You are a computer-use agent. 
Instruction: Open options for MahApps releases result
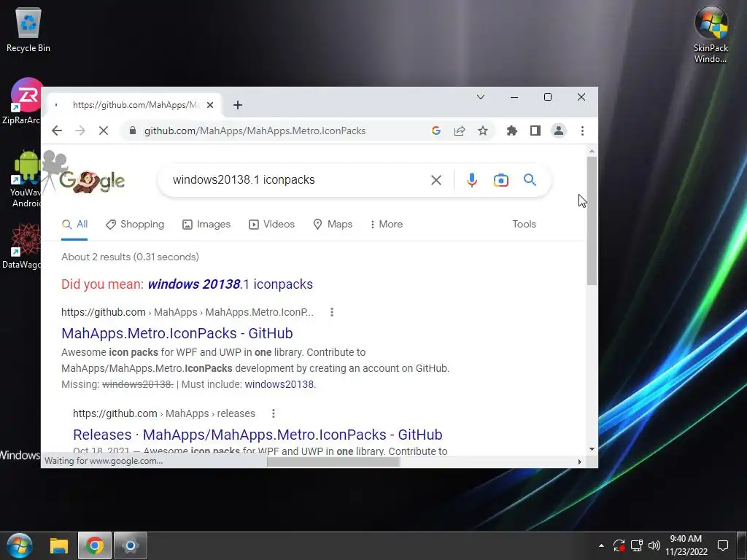click(273, 413)
